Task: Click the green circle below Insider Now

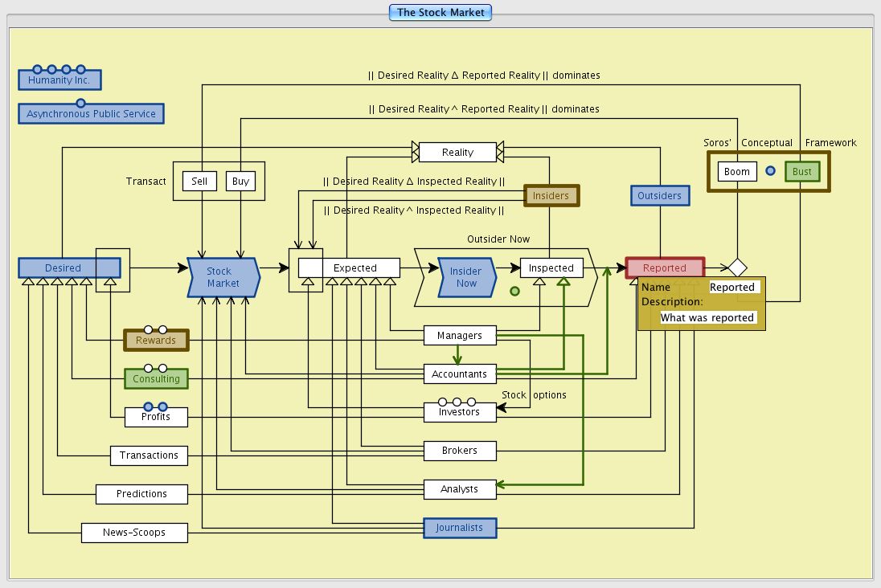Action: pos(515,291)
